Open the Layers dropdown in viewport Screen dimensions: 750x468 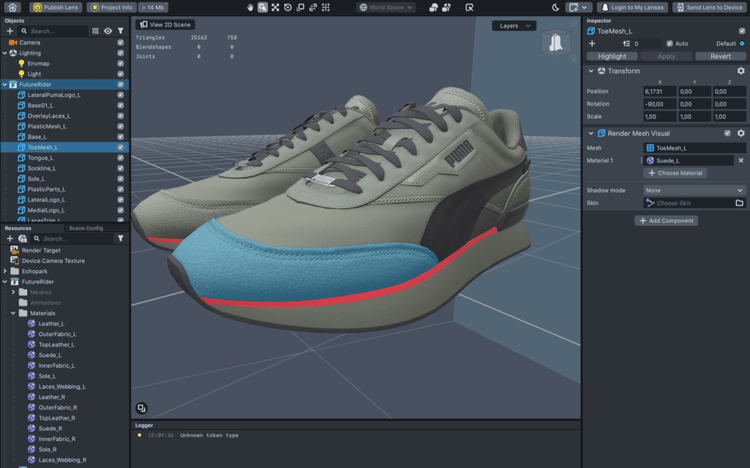coord(514,26)
